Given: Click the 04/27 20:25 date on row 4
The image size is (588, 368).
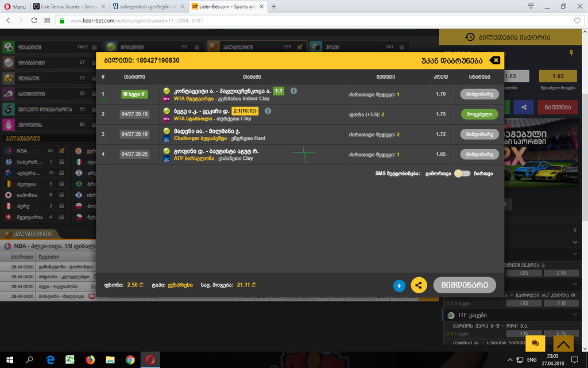Looking at the screenshot, I should [134, 154].
